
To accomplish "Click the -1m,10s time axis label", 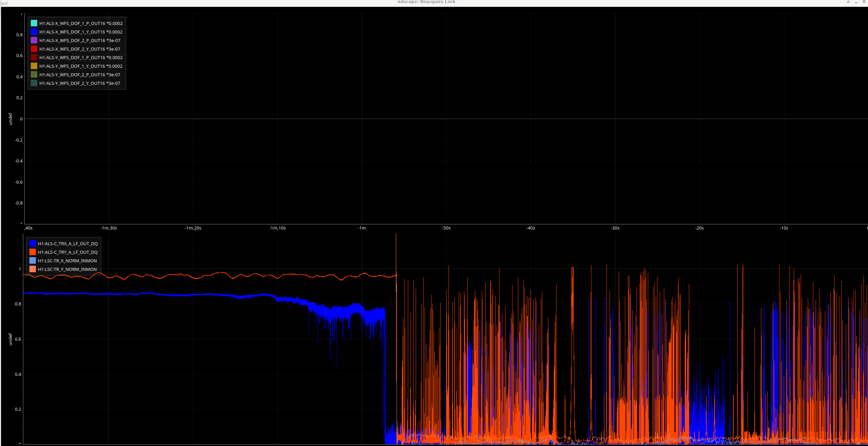I will [278, 228].
